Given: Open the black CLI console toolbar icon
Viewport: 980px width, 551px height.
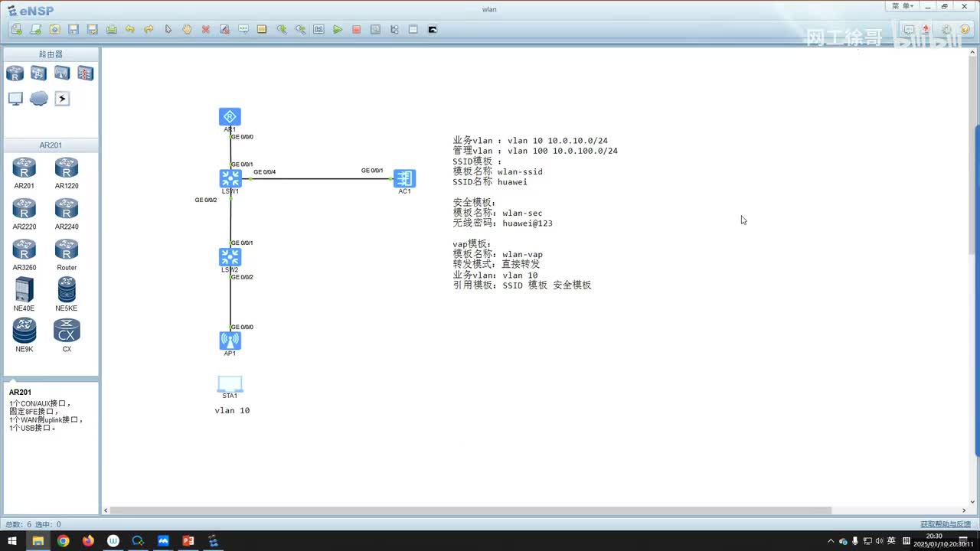Looking at the screenshot, I should point(433,29).
